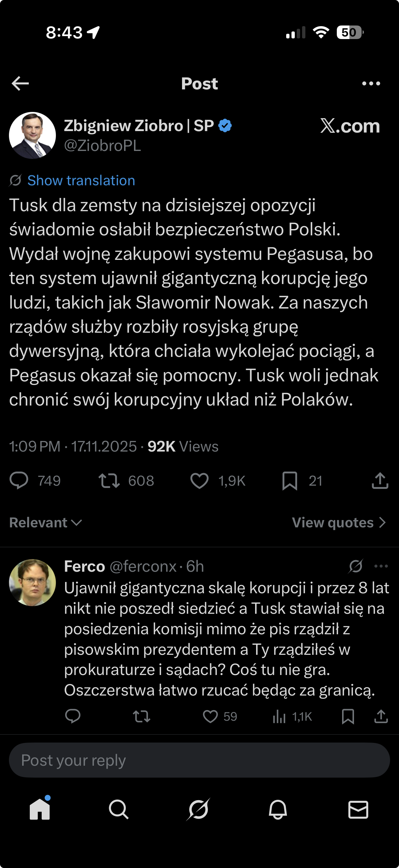The width and height of the screenshot is (399, 868).
Task: Tap the Post your reply field
Action: 199,760
